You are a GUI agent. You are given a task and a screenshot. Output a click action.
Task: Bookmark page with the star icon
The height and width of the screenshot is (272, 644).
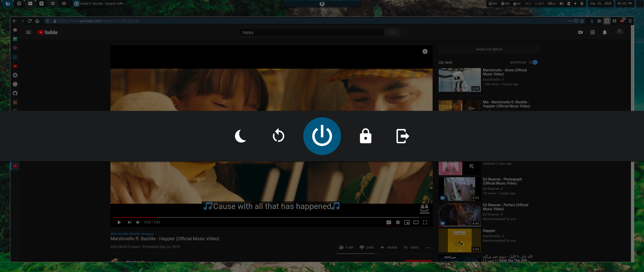(582, 21)
